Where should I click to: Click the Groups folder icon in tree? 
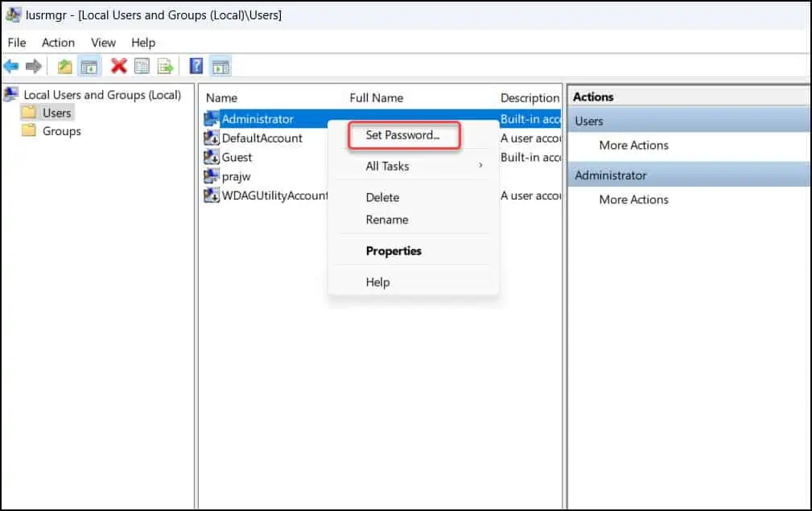(28, 130)
